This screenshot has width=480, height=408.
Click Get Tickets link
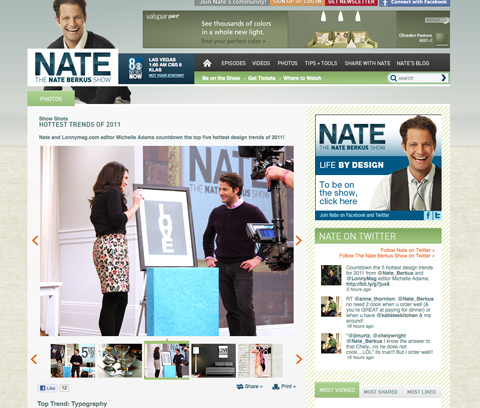coord(261,78)
